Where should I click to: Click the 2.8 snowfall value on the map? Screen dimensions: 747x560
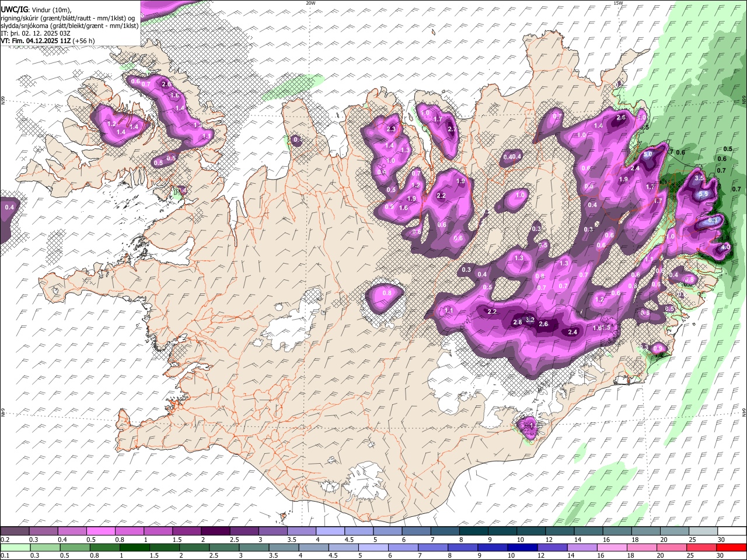pos(517,323)
